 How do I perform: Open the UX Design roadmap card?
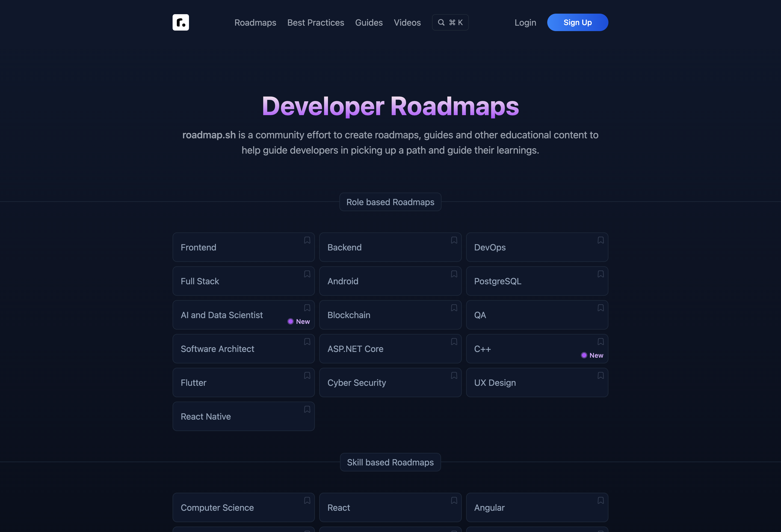(537, 383)
